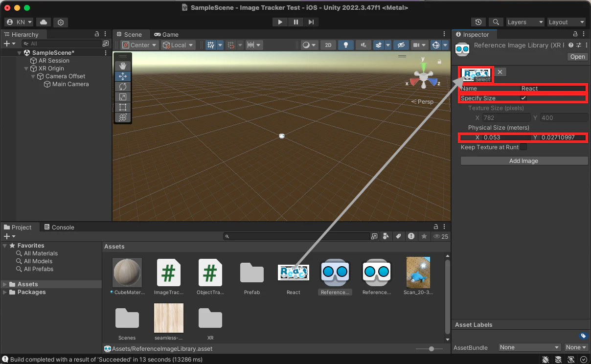The height and width of the screenshot is (364, 591).
Task: Open the AssetBundle None dropdown
Action: 529,347
